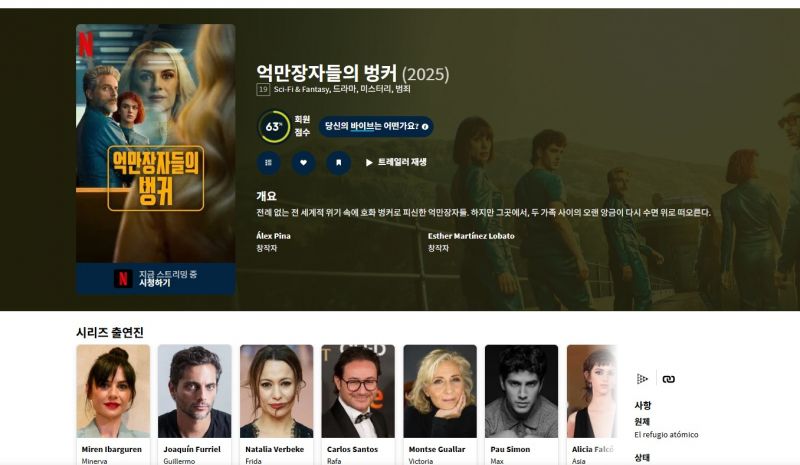This screenshot has height=465, width=800.
Task: Click Pau Simon's name link
Action: pos(510,449)
